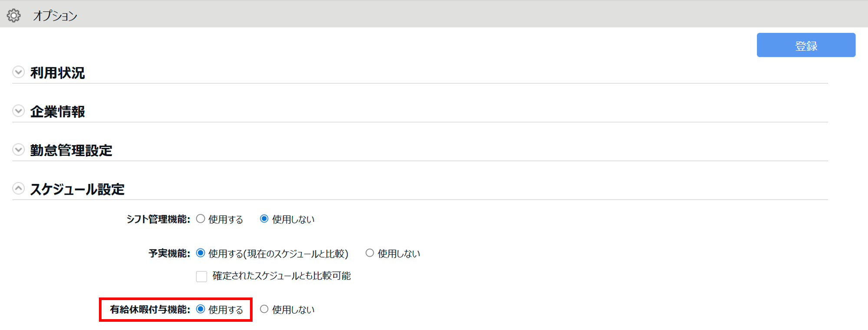Select 使用しない radio for 有給休暇付与機能
This screenshot has height=330, width=868.
click(264, 309)
